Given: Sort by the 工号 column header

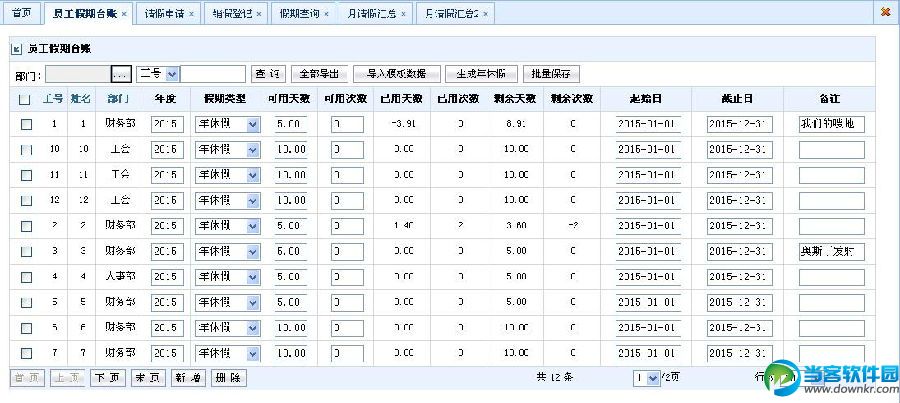Looking at the screenshot, I should pyautogui.click(x=53, y=99).
